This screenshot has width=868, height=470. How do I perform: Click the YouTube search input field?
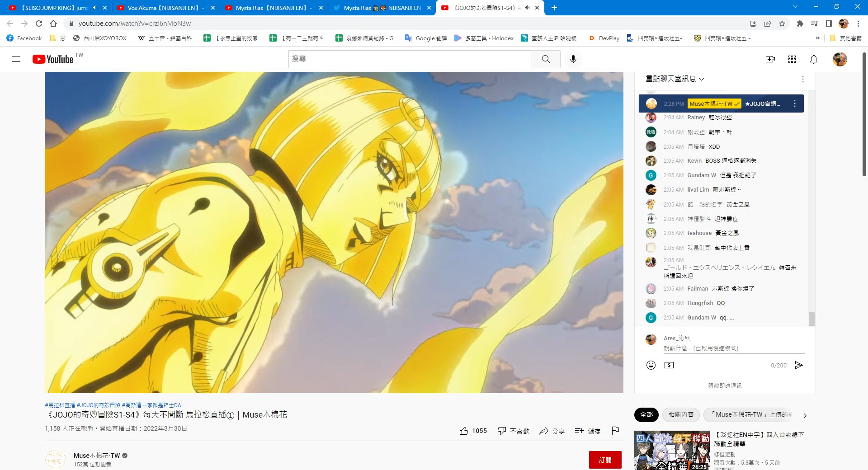coord(410,59)
